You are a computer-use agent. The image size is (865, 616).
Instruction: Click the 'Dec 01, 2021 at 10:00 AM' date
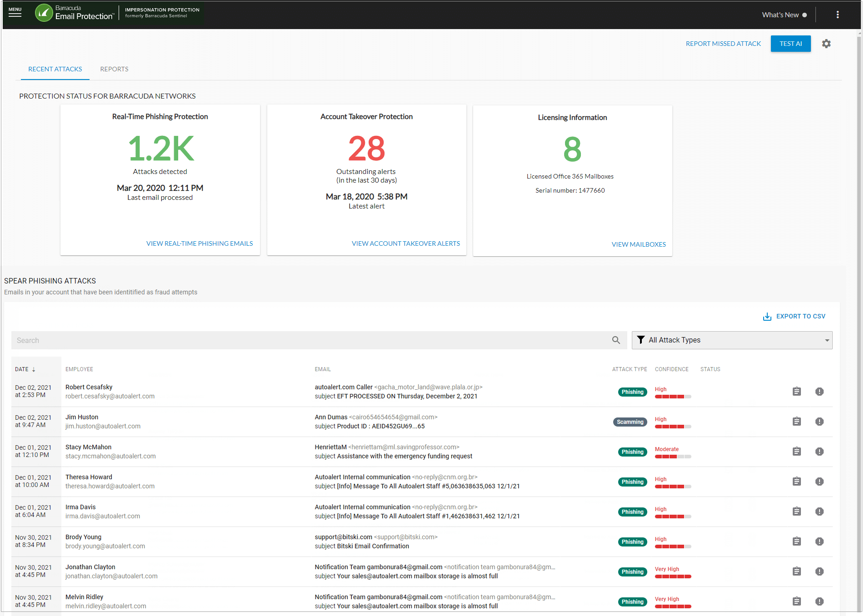33,481
